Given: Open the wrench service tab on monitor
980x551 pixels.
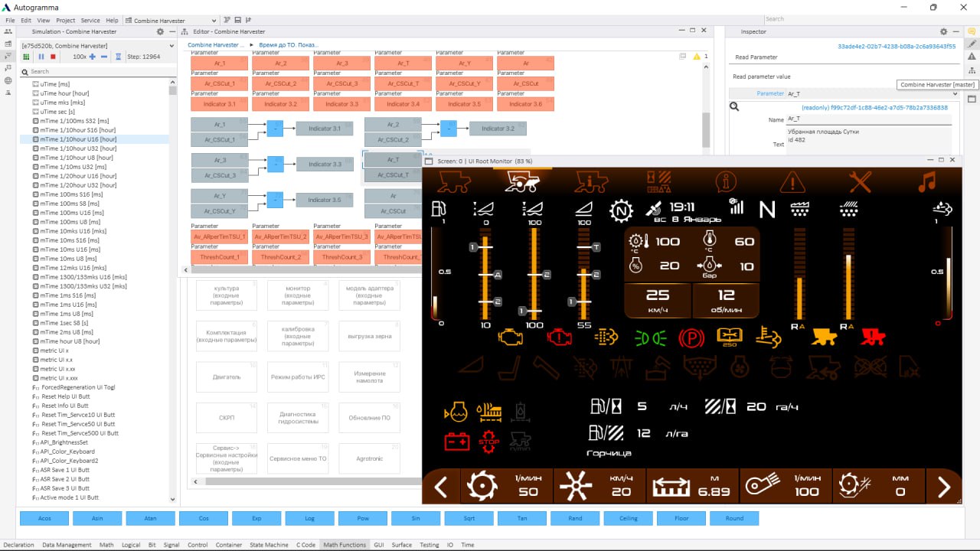Looking at the screenshot, I should 860,182.
